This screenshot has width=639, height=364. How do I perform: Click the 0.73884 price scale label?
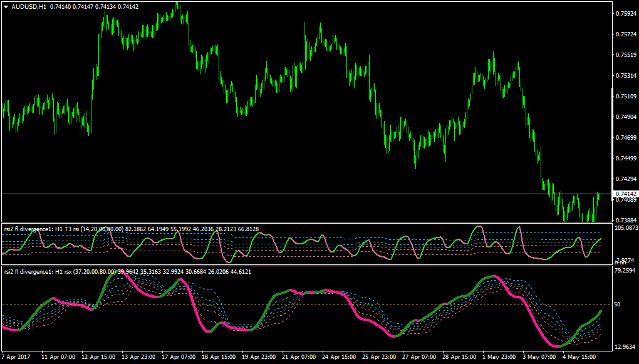pyautogui.click(x=626, y=220)
